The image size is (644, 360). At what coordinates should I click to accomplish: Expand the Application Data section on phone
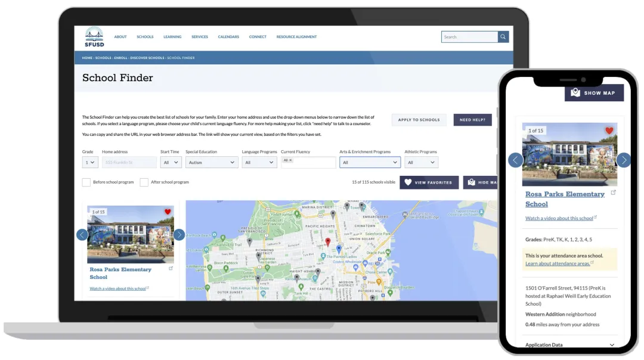tap(612, 345)
